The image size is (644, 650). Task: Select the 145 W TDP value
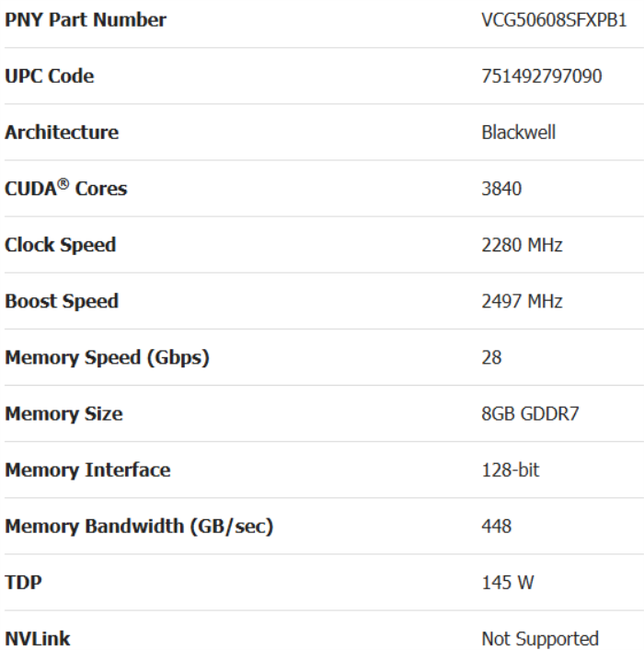click(x=508, y=583)
